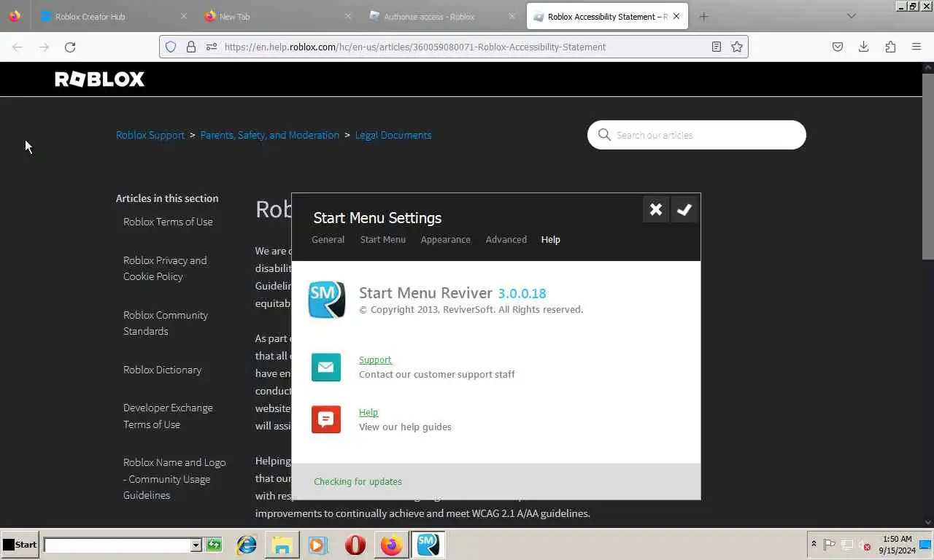Viewport: 934px width, 560px height.
Task: Click the site permissions icon in address bar
Action: pyautogui.click(x=212, y=47)
